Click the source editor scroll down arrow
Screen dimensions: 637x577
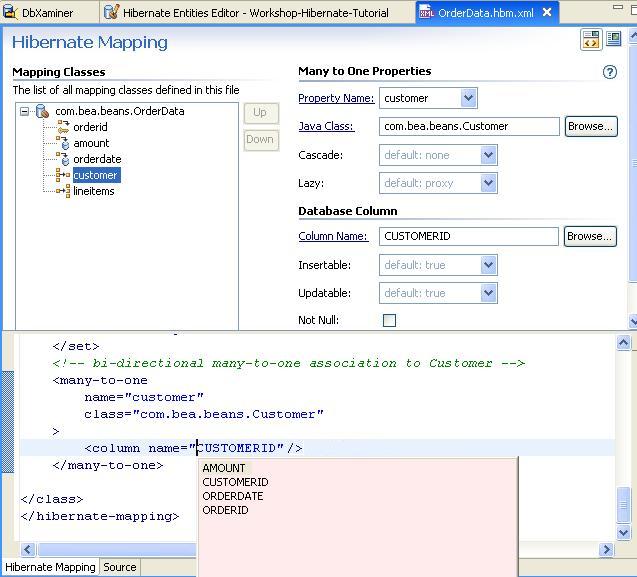(623, 532)
